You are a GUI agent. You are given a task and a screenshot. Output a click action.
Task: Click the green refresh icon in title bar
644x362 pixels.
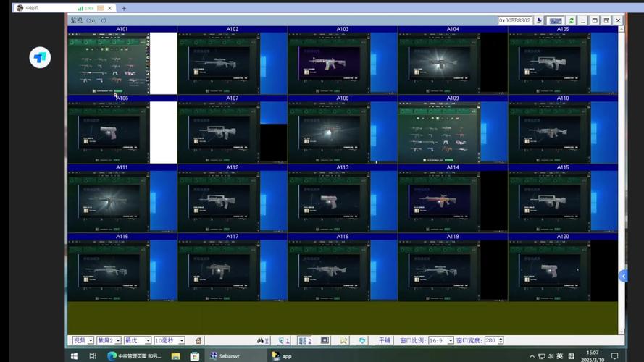click(x=572, y=21)
